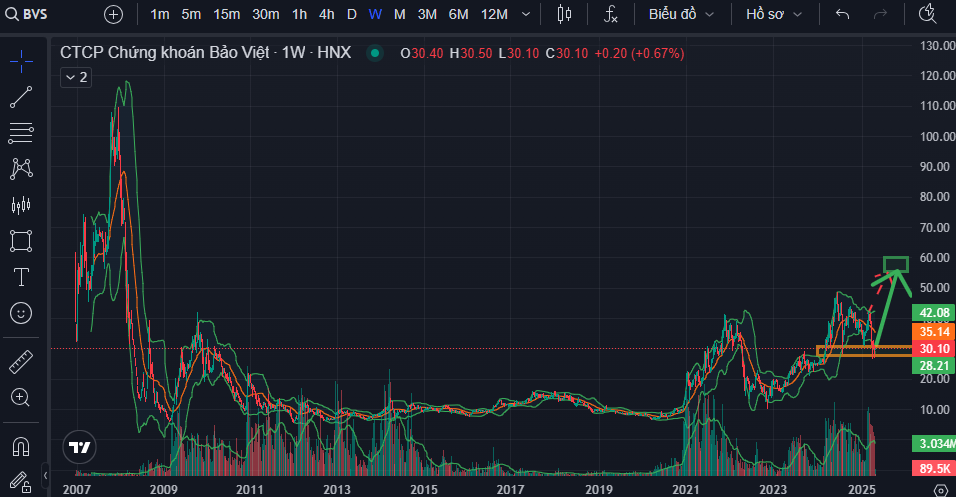Choose the 4h timeframe
The width and height of the screenshot is (956, 497).
point(327,14)
